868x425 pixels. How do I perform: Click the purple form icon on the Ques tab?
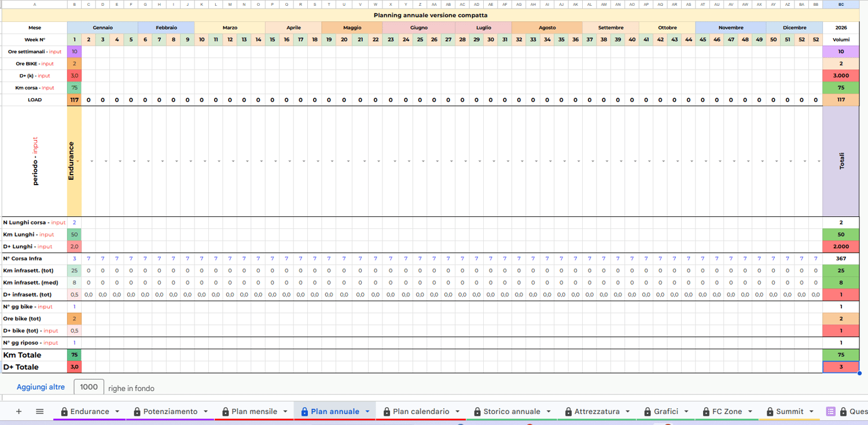coord(830,411)
